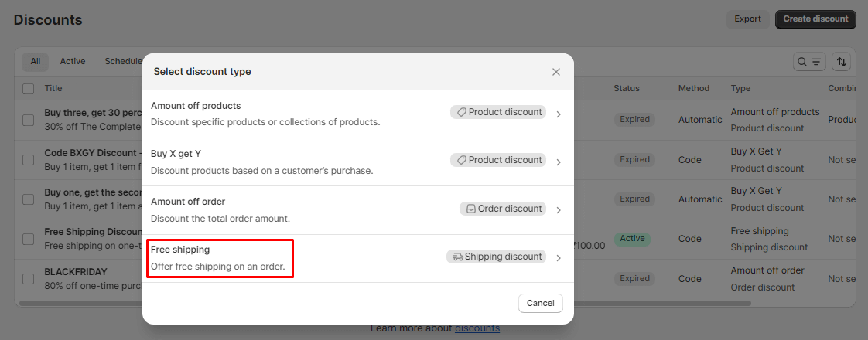Click Product discount badge for Buy X get Y

(x=498, y=160)
